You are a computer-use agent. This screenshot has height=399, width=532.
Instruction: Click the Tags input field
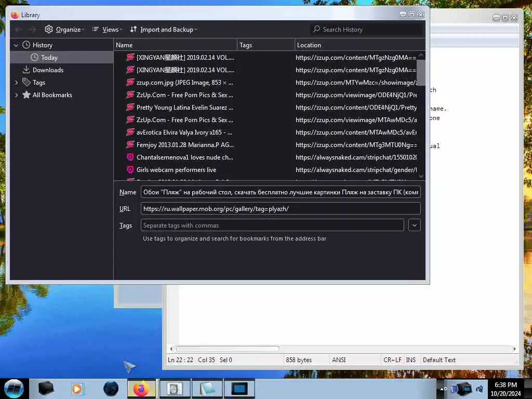(272, 225)
